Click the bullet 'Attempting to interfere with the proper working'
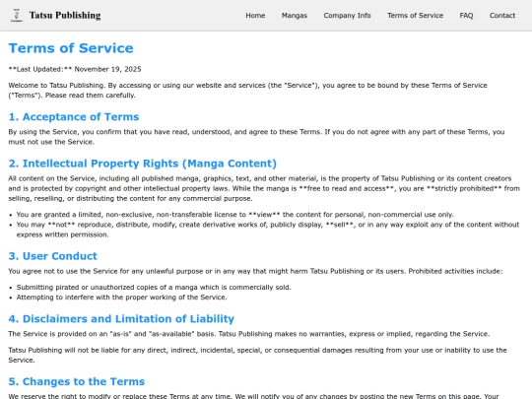The height and width of the screenshot is (399, 532). click(x=121, y=298)
